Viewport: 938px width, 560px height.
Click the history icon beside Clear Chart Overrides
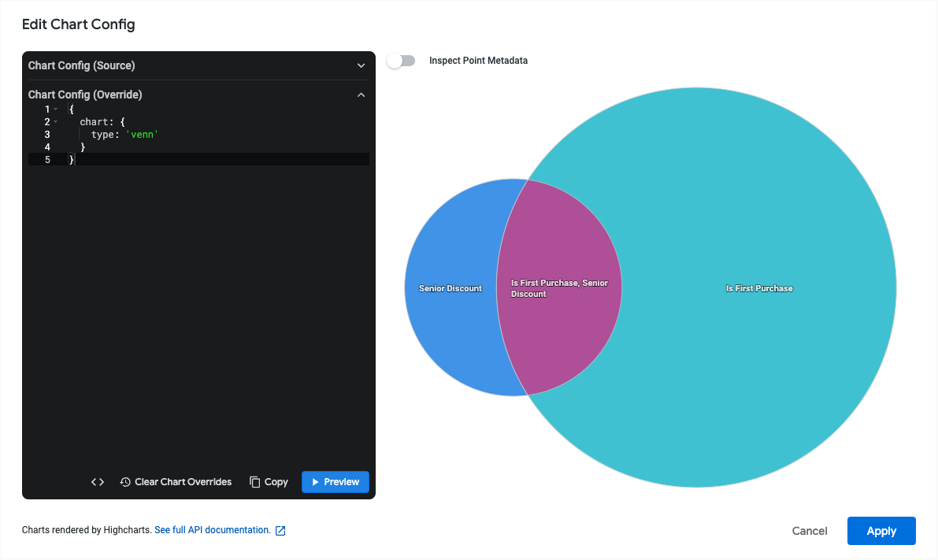coord(125,482)
